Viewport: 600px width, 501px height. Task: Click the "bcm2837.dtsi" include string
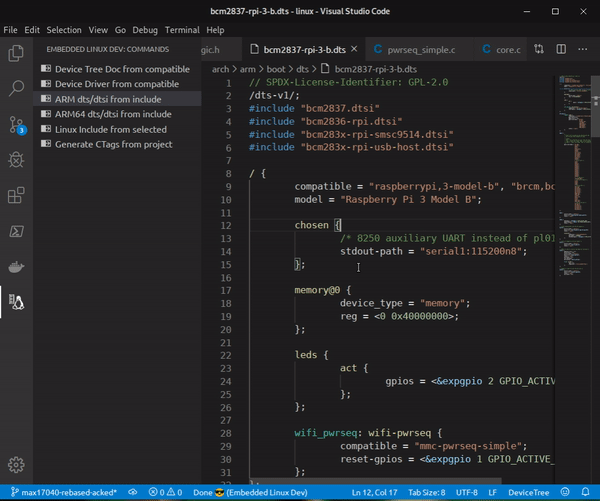340,108
